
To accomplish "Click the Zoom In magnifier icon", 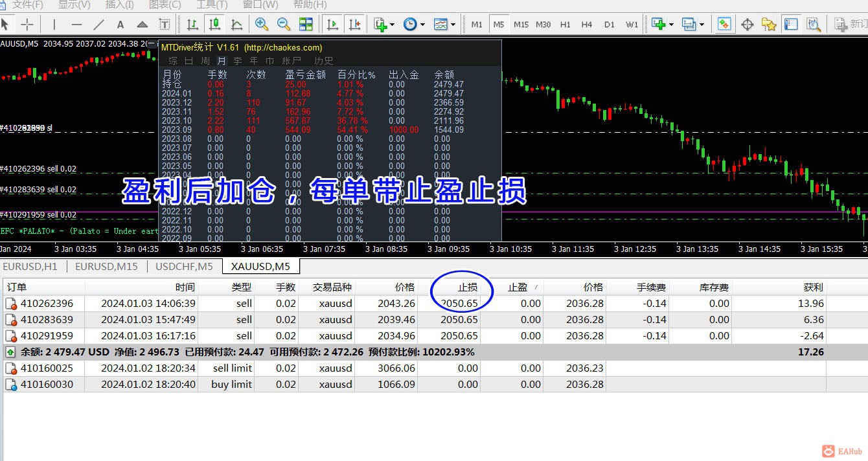I will tap(262, 24).
